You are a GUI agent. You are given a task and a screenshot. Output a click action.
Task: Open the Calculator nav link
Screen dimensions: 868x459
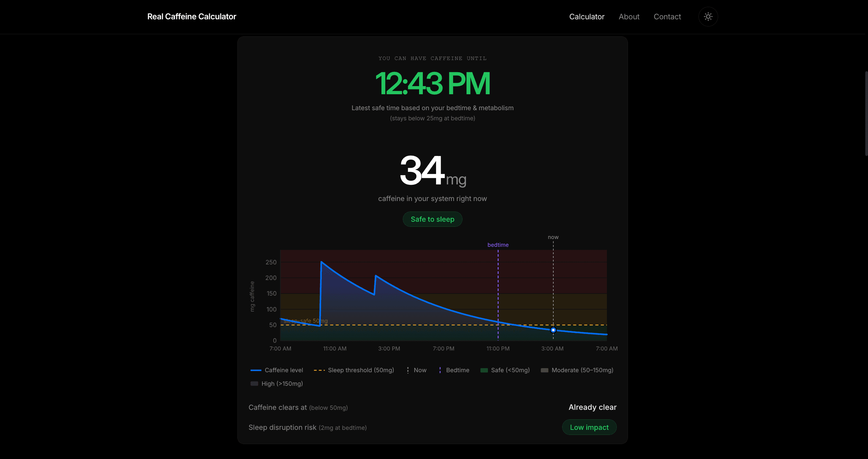point(587,17)
